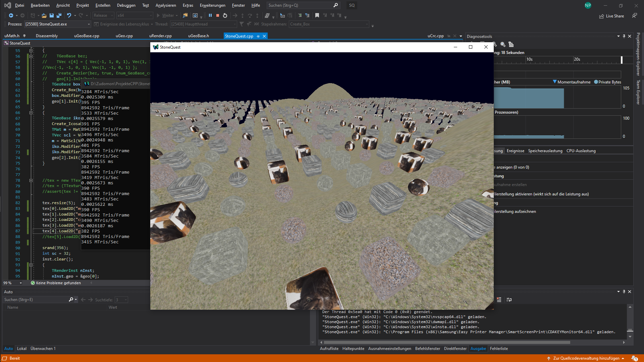Zoom out the diagnostics timeline

pos(503,44)
